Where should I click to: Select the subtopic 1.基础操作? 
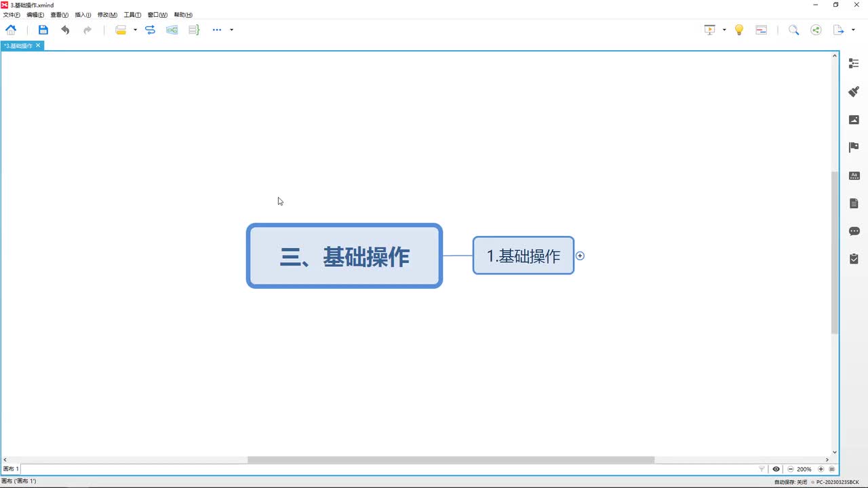click(x=524, y=256)
